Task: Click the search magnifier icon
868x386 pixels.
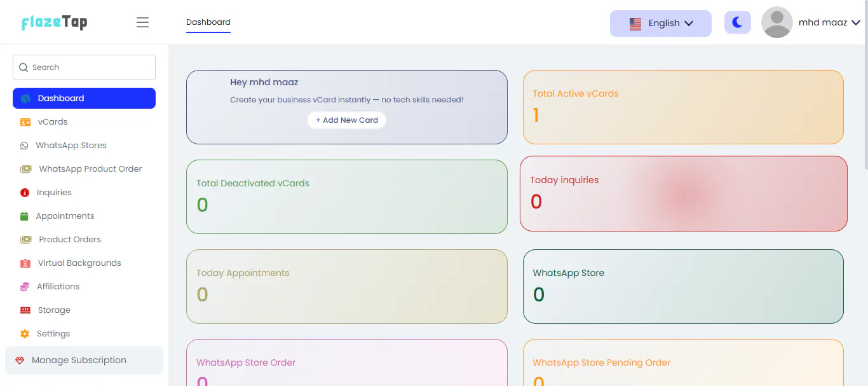Action: pos(24,67)
